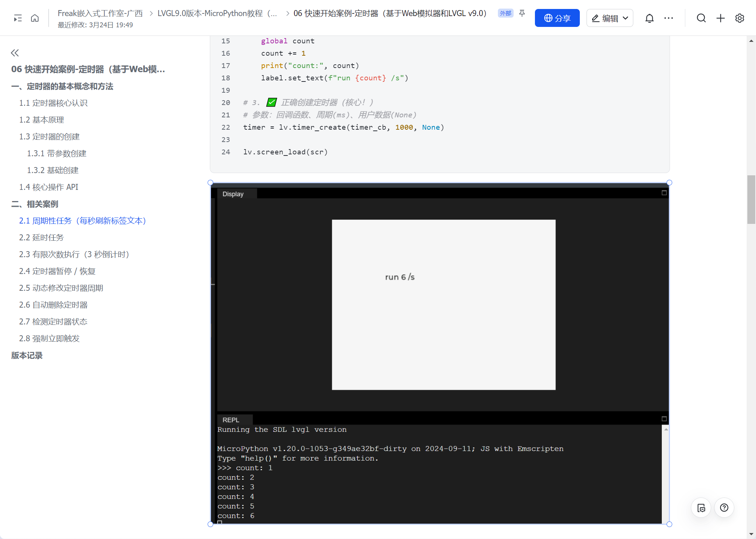Click the LVGL9.0版本-MicroPython教程 breadcrumb
The image size is (756, 539).
217,13
